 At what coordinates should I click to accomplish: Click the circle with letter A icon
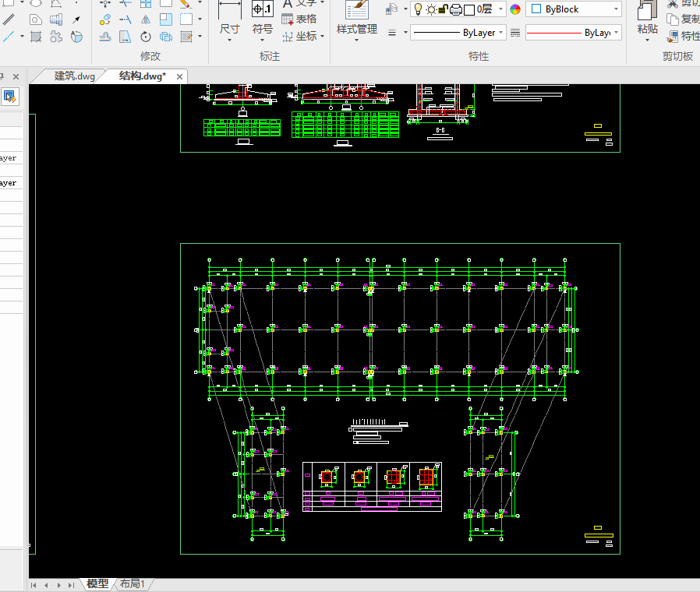pos(76,37)
